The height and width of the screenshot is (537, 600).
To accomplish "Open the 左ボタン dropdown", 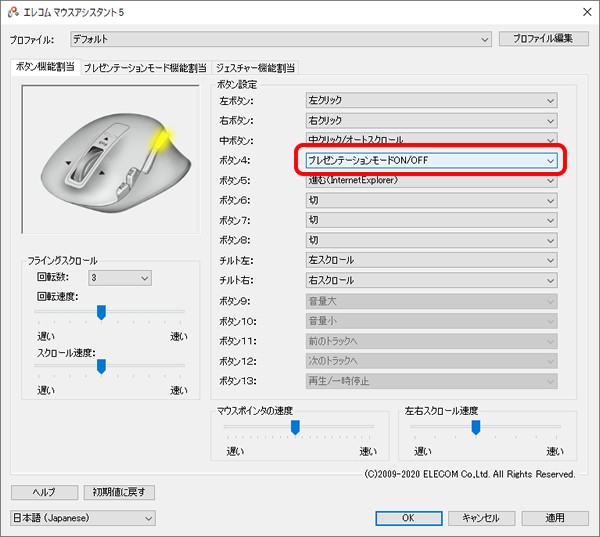I will pos(431,101).
